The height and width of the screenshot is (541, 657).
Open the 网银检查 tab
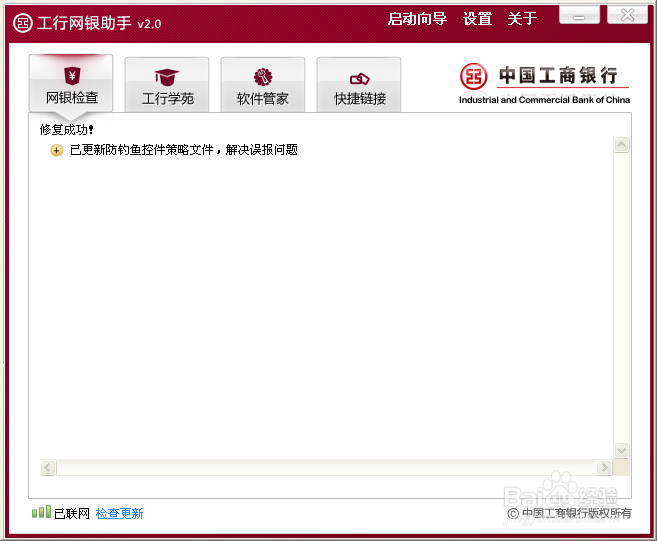point(71,83)
